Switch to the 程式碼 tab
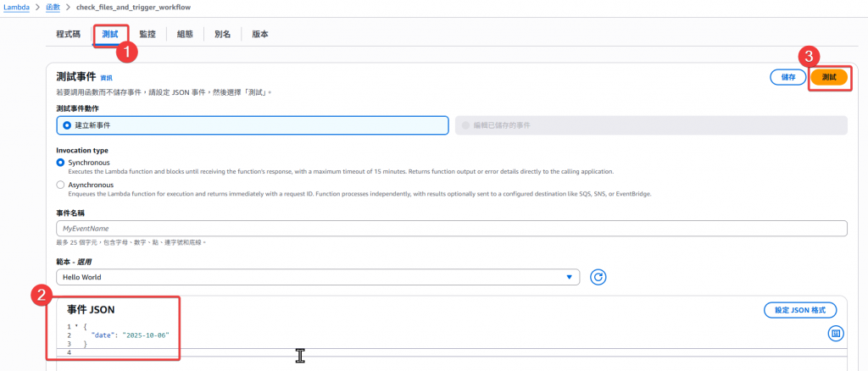Image resolution: width=868 pixels, height=371 pixels. coord(68,34)
